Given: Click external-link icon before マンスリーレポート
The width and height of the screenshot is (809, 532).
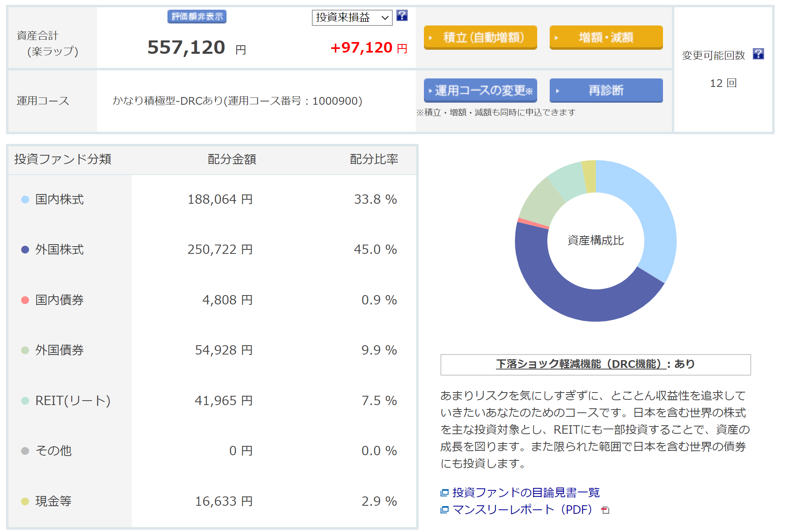Looking at the screenshot, I should (445, 510).
